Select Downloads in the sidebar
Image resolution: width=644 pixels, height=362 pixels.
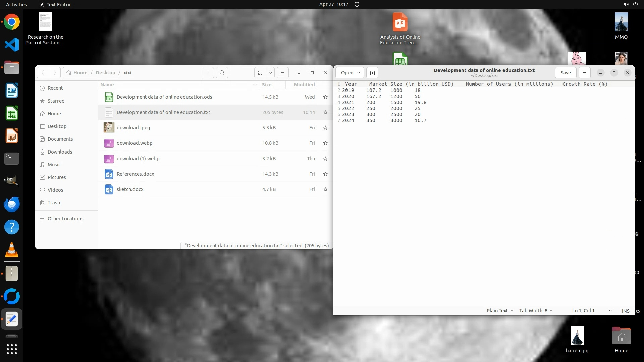click(x=60, y=152)
